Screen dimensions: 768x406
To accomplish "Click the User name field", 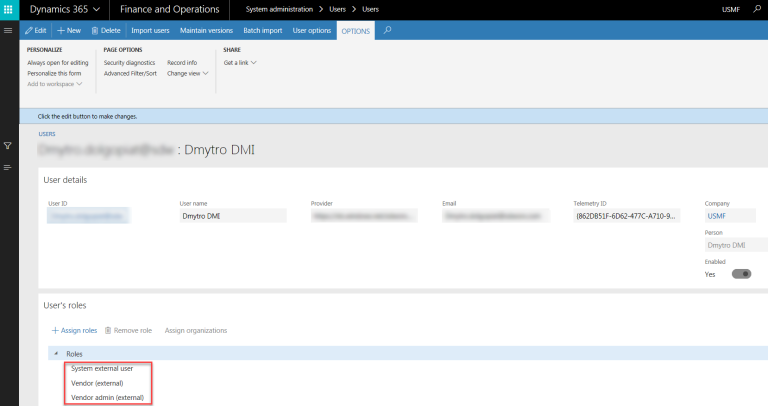I will point(238,215).
